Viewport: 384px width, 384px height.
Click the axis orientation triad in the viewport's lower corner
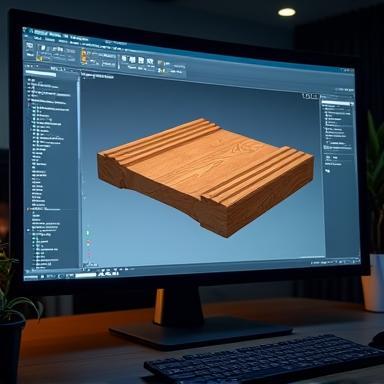pos(88,243)
